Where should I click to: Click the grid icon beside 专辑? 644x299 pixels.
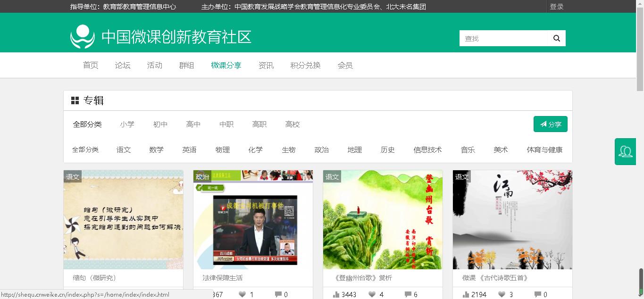pos(75,100)
